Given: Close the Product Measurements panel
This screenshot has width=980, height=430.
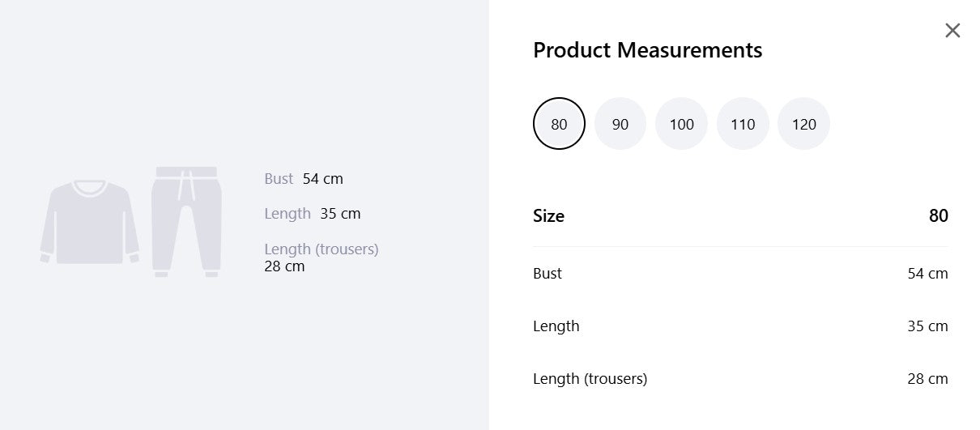Looking at the screenshot, I should tap(952, 31).
